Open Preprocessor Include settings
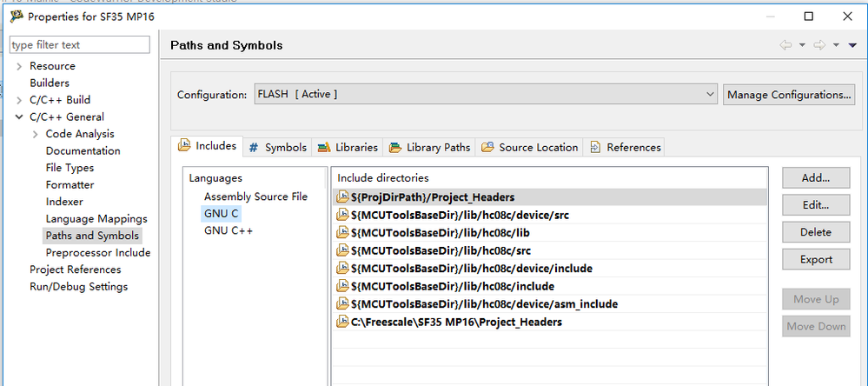The image size is (868, 386). click(x=98, y=253)
